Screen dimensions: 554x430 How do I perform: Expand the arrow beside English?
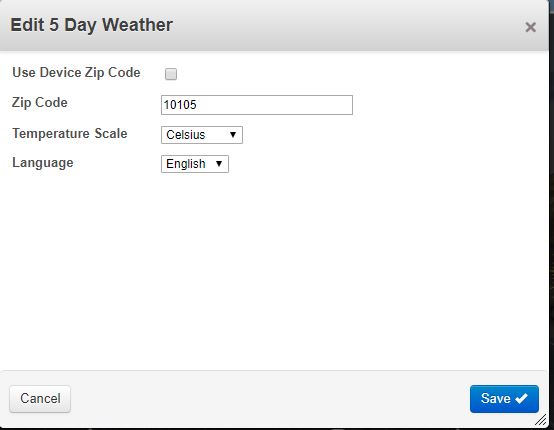(x=219, y=164)
